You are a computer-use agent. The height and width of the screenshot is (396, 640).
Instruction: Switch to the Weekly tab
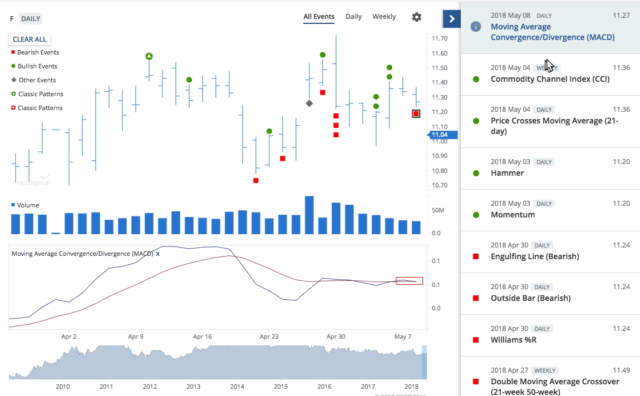[384, 17]
